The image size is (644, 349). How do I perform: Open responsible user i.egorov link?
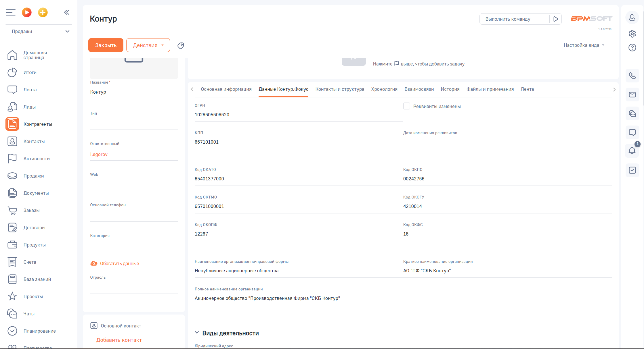point(99,154)
